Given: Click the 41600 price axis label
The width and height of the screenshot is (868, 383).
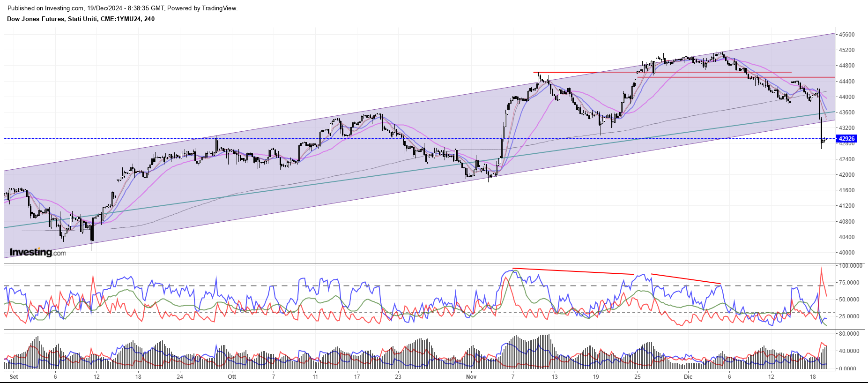Looking at the screenshot, I should pyautogui.click(x=847, y=190).
